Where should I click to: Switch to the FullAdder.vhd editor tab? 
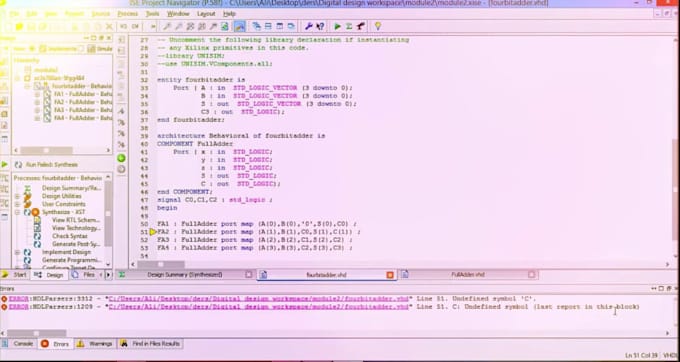(x=468, y=274)
